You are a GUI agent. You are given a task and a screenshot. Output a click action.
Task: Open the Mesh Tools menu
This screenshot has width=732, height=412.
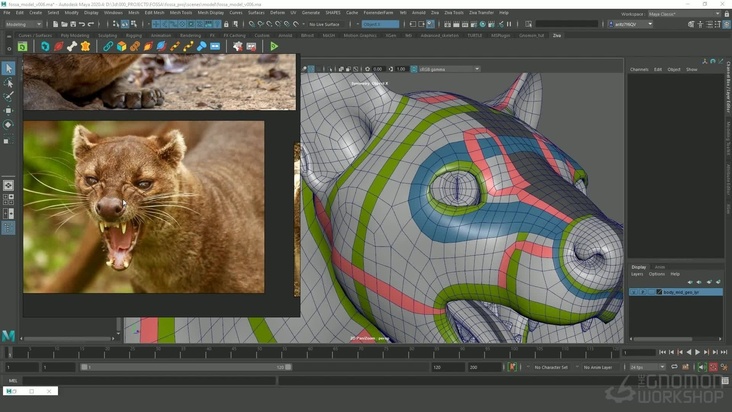[181, 13]
